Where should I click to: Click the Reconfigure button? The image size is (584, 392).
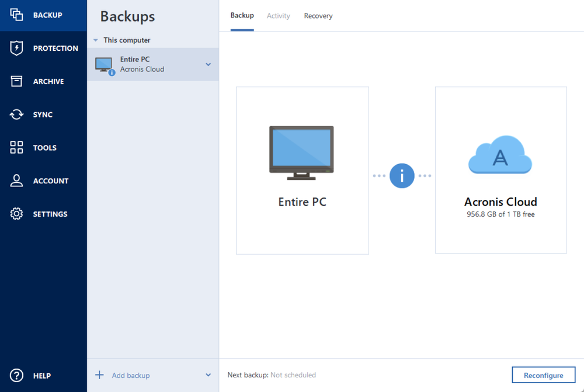543,375
